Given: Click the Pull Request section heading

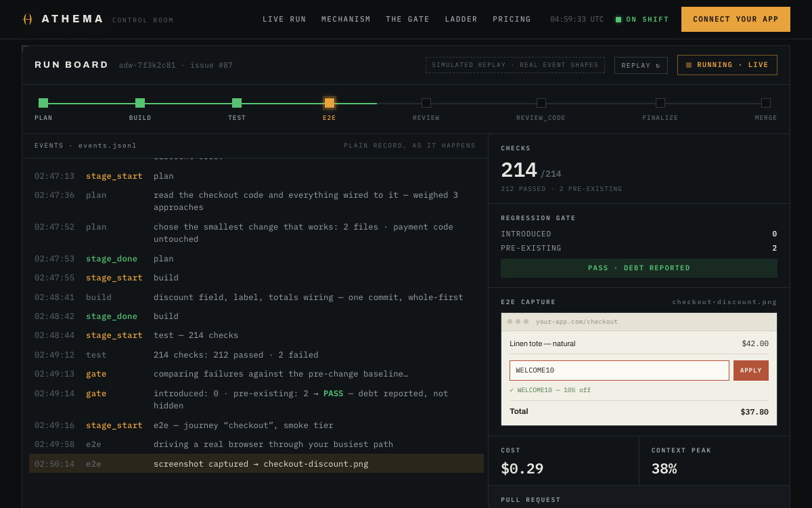Looking at the screenshot, I should pos(531,500).
